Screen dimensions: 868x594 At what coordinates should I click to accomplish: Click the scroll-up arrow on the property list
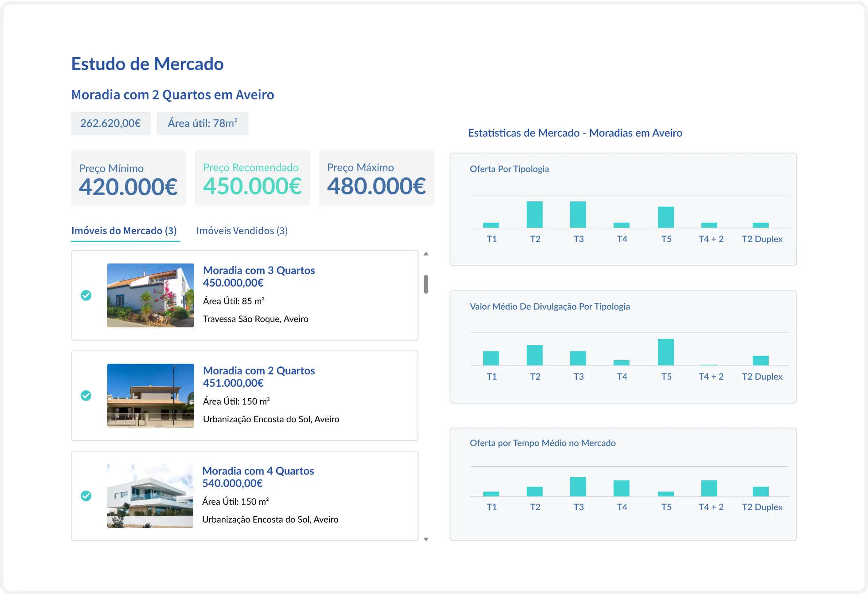click(426, 253)
